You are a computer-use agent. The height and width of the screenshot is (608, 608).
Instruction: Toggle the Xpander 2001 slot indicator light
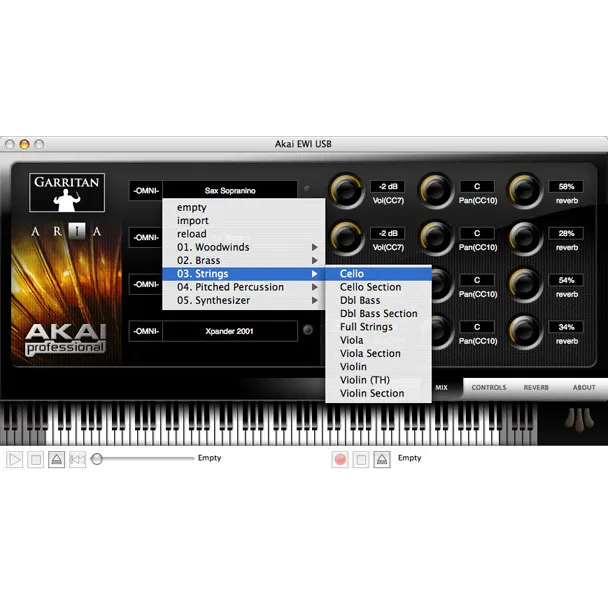tap(308, 330)
